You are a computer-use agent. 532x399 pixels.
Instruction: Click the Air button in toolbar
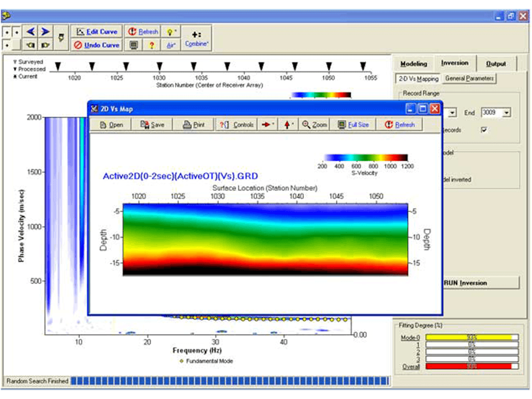(x=171, y=45)
